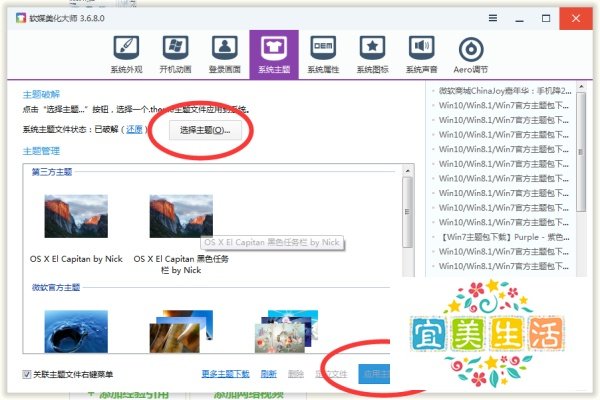Open the 系统外观 section
600x400 pixels.
tap(126, 54)
